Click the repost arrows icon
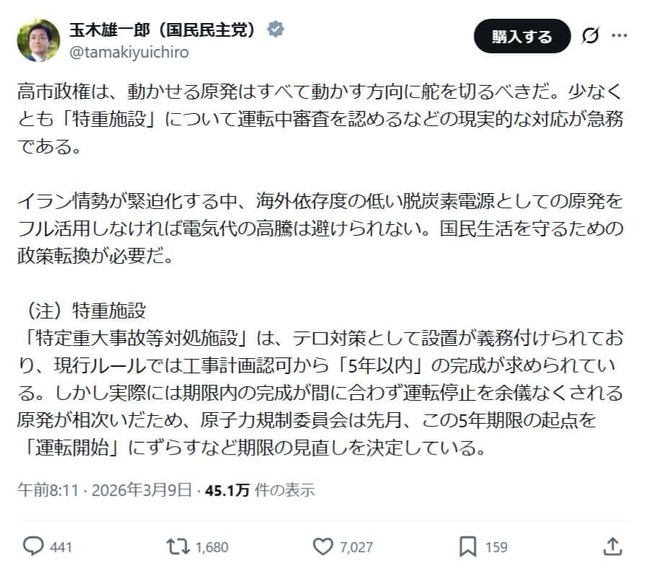Screen dimensions: 645x565 pyautogui.click(x=177, y=546)
